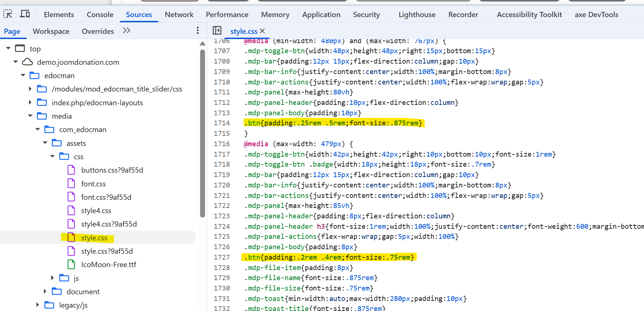644x311 pixels.
Task: Expand the js folder arrow
Action: click(x=52, y=278)
